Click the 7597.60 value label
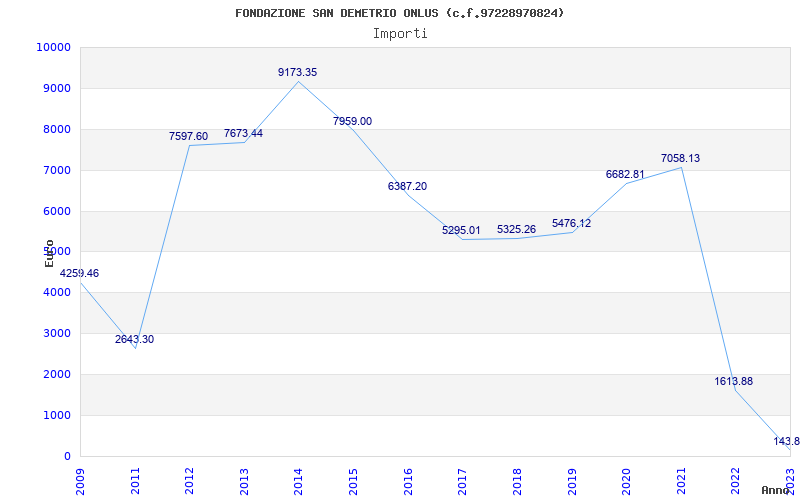Viewport: 800px width, 500px height. coord(188,136)
